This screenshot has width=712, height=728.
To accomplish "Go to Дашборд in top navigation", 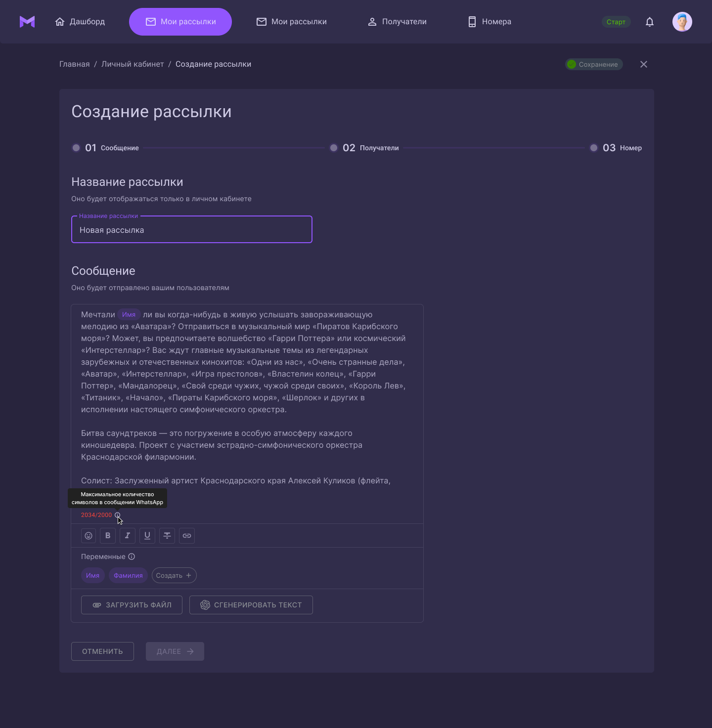I will pos(80,22).
